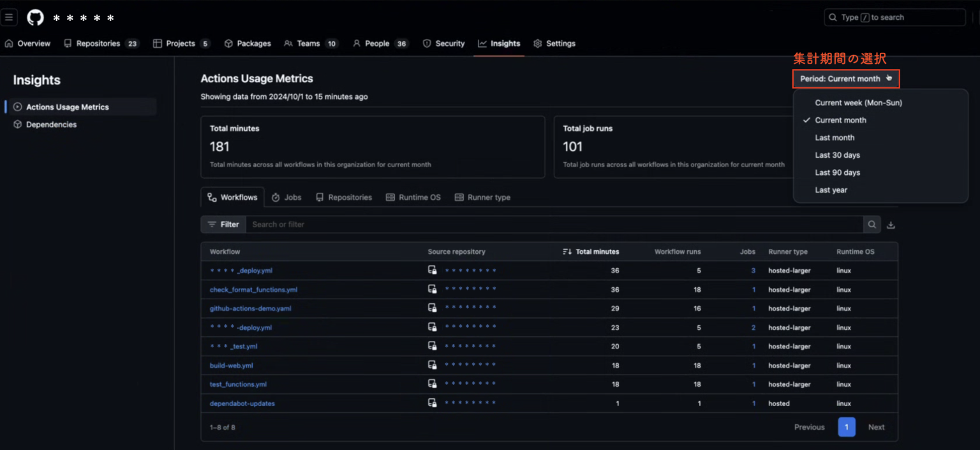Image resolution: width=980 pixels, height=450 pixels.
Task: Select Last year from period list
Action: [831, 190]
